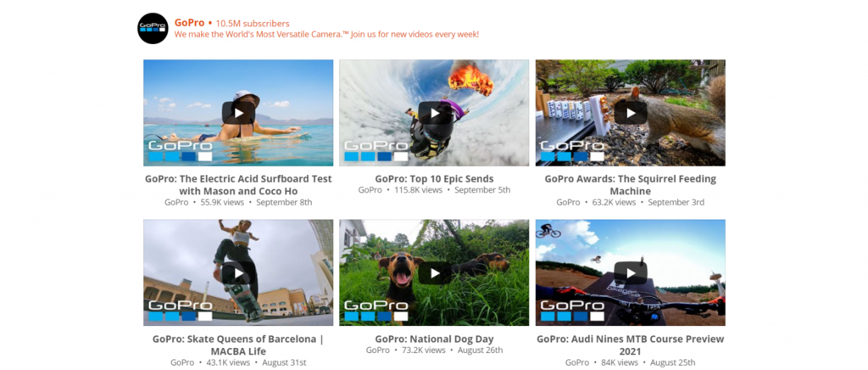Open the Squirrel Feeding Machine title link
This screenshot has width=868, height=370.
point(631,185)
